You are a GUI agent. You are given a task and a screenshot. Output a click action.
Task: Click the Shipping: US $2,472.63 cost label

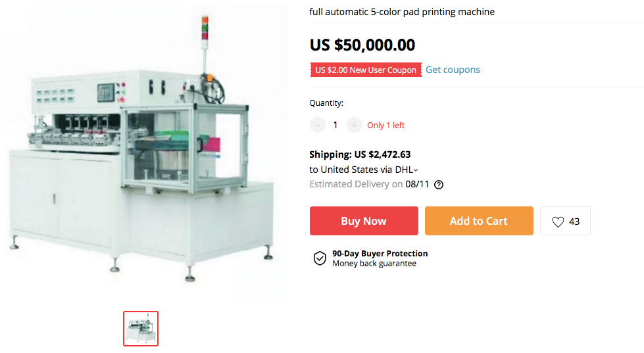click(x=360, y=154)
